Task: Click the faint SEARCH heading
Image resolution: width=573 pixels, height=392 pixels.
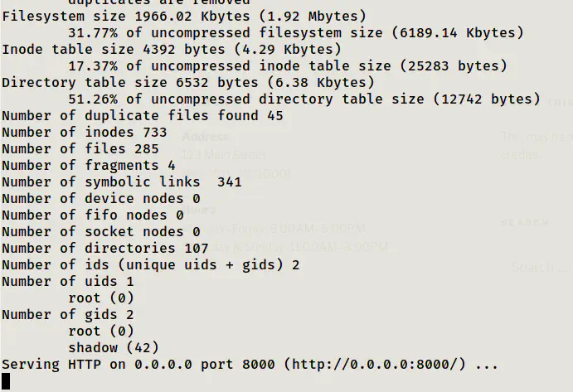Action: click(x=524, y=223)
